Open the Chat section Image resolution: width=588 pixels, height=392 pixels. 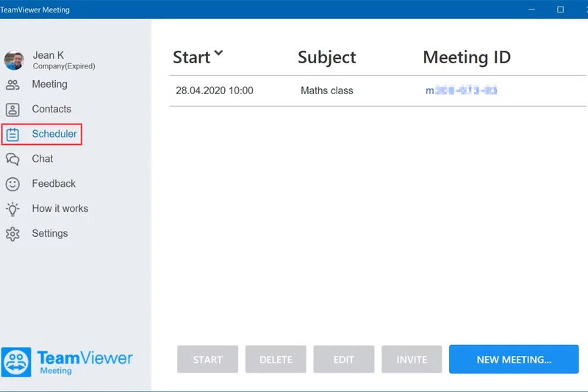(x=43, y=159)
